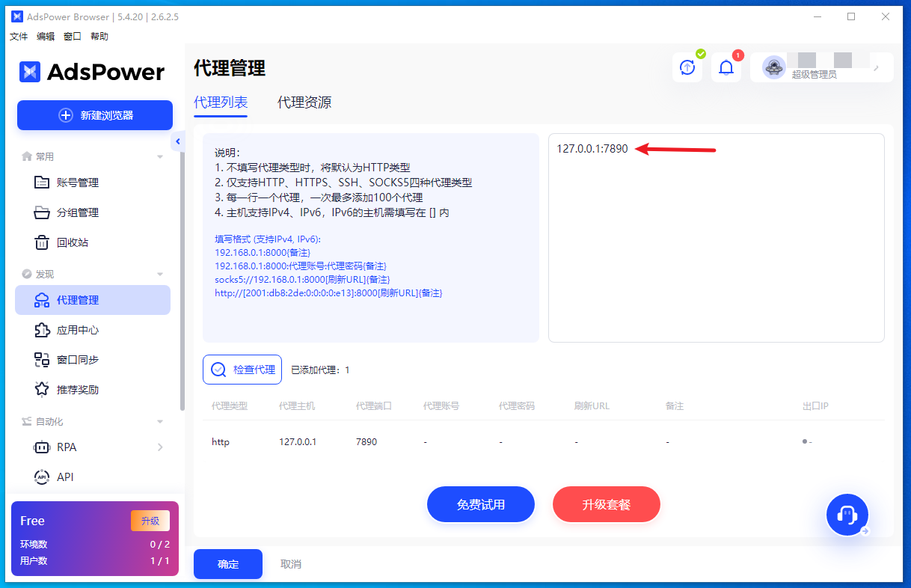Collapse the 常用 sidebar section

(159, 157)
